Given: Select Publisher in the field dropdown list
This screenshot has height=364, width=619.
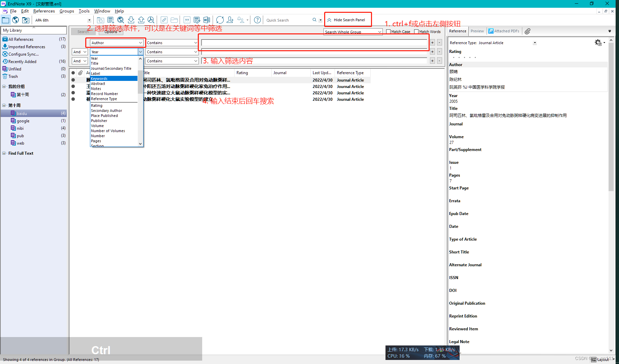Looking at the screenshot, I should click(114, 121).
